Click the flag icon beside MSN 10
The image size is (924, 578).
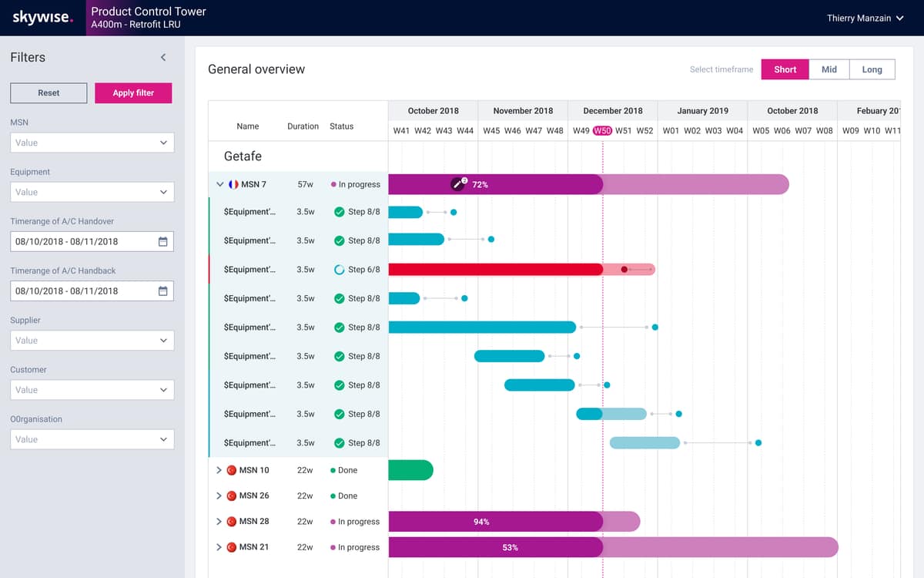click(231, 470)
